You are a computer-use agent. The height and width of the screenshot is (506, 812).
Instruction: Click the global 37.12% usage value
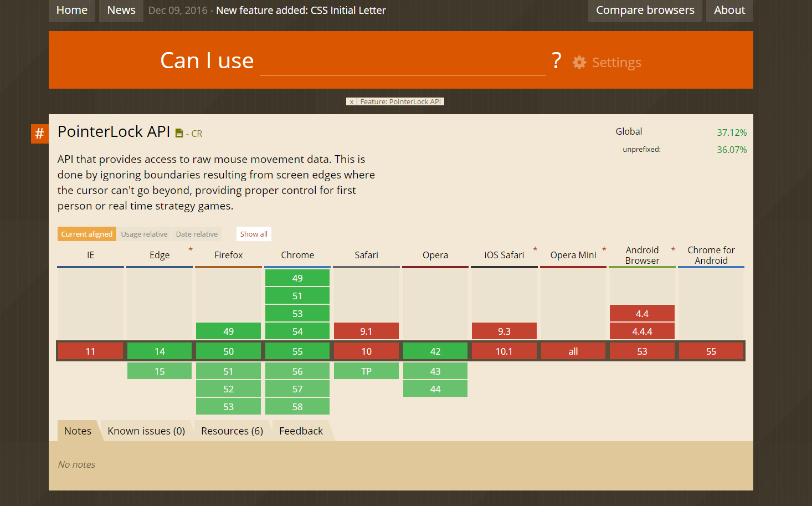coord(732,132)
